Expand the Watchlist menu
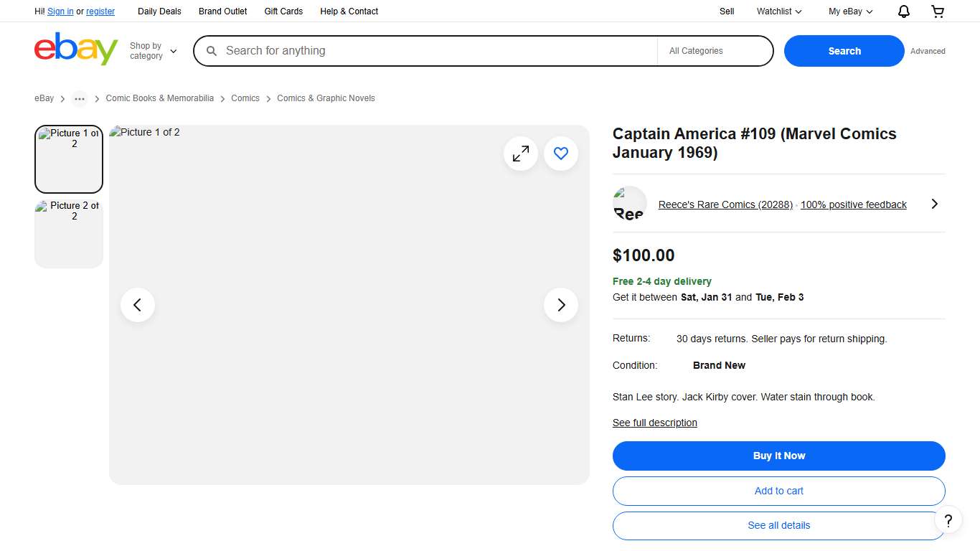The width and height of the screenshot is (980, 551). [778, 11]
